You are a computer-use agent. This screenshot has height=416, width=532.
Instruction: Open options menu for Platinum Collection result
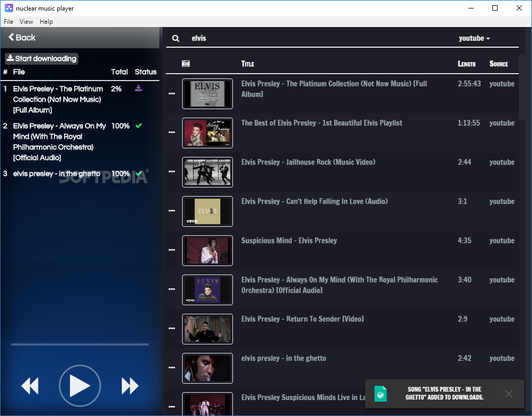tap(172, 93)
